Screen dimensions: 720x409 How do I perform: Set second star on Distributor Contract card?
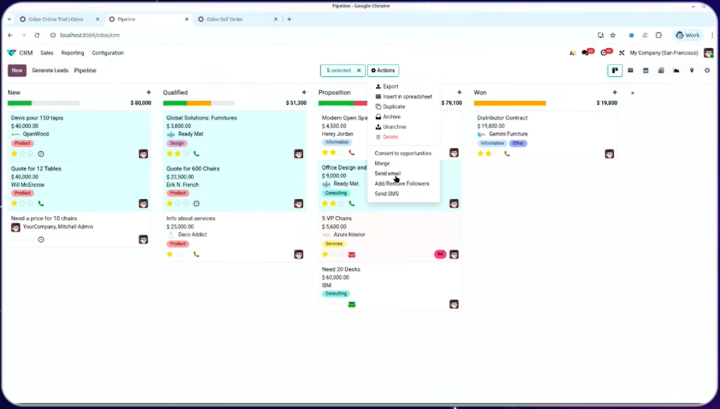[489, 154]
